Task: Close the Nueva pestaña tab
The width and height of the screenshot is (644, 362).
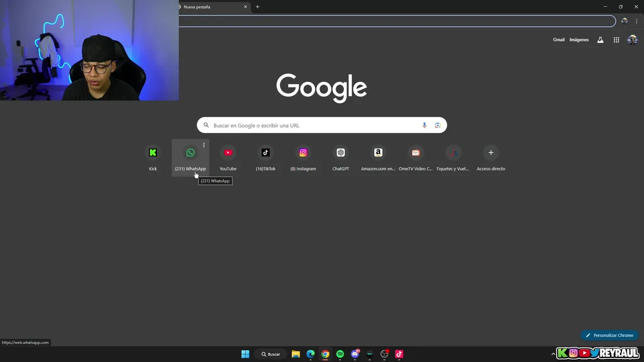Action: coord(246,7)
